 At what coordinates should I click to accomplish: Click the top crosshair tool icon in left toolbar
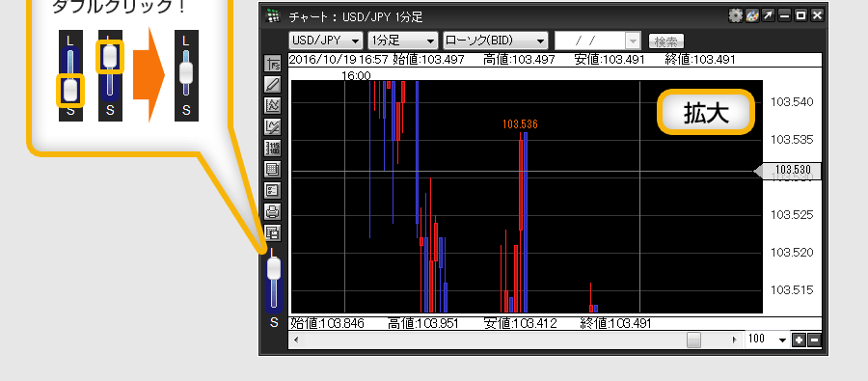(x=273, y=64)
